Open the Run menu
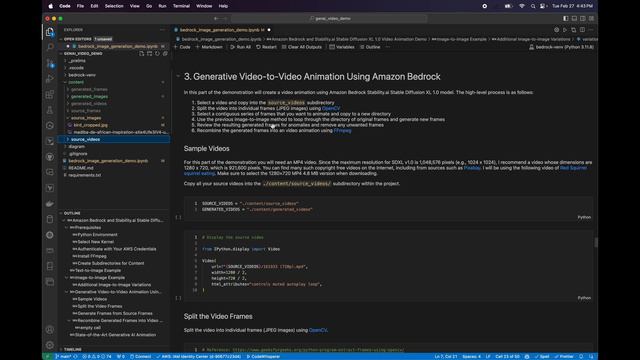Viewport: 640px width, 360px height. (x=162, y=6)
